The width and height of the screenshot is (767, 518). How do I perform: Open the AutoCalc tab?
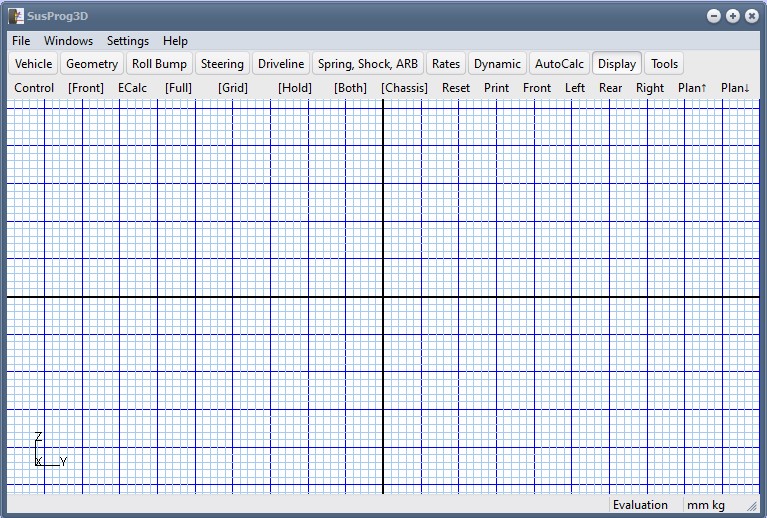click(559, 64)
